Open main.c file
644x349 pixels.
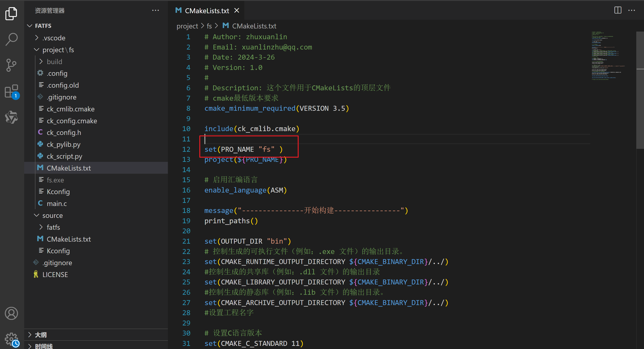[x=96, y=204]
